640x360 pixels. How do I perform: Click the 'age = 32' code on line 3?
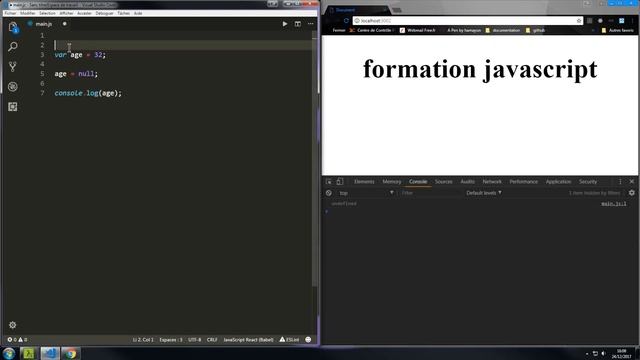click(x=88, y=55)
